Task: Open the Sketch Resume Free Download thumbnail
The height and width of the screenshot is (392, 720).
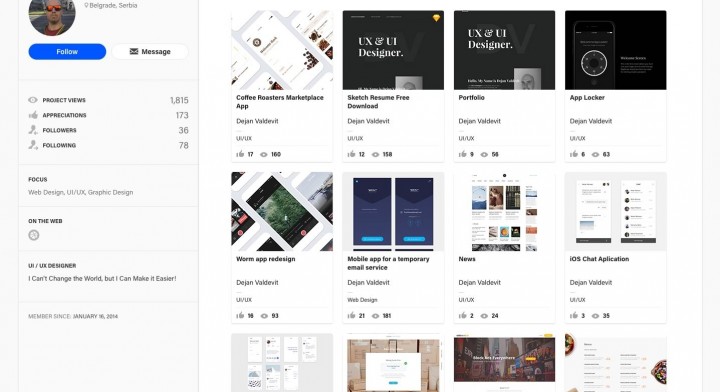Action: coord(393,50)
